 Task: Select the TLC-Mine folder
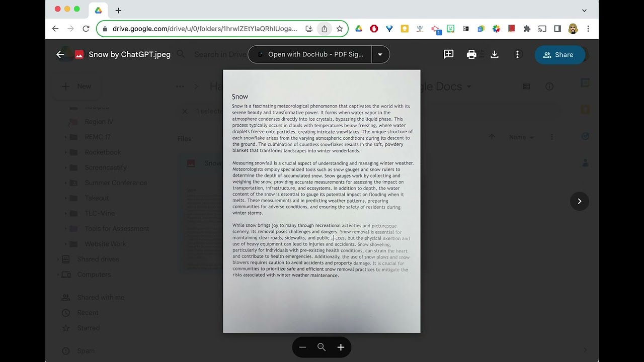100,213
